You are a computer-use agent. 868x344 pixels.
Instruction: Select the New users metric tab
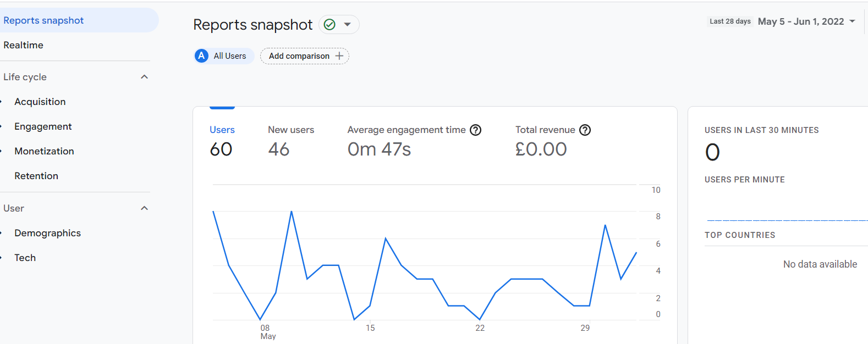click(x=291, y=130)
